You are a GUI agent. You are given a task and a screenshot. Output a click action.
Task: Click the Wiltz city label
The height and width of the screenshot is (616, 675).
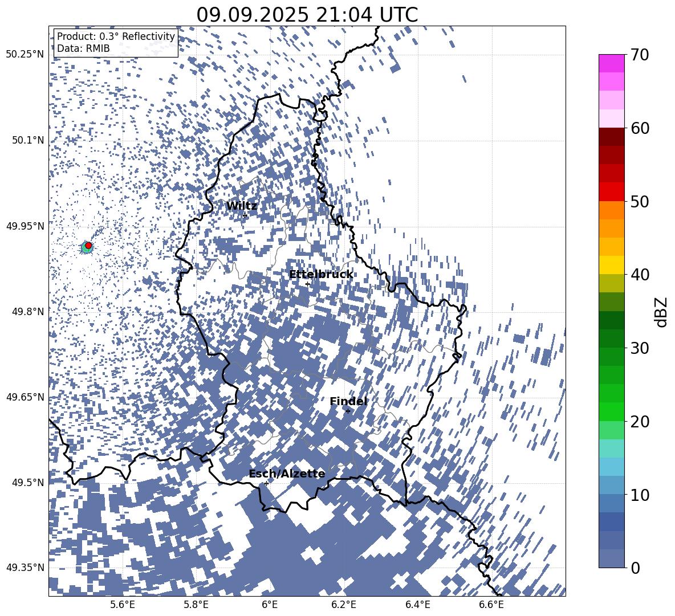pos(242,206)
